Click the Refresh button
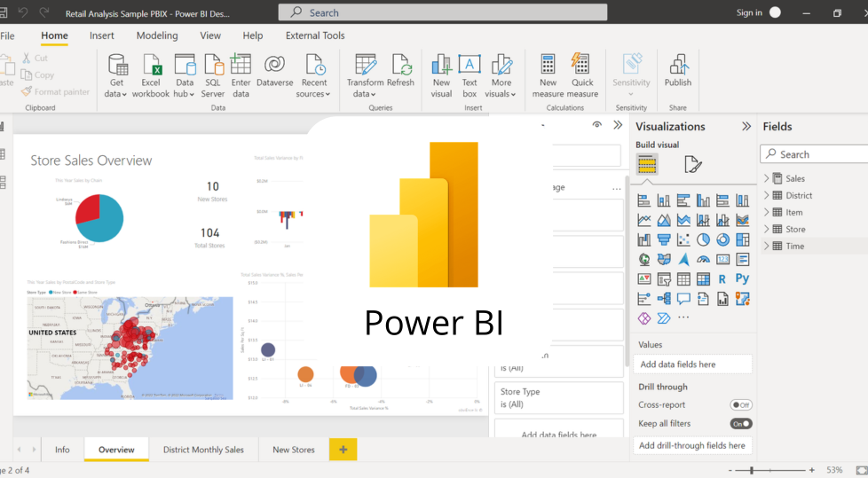 pyautogui.click(x=400, y=71)
